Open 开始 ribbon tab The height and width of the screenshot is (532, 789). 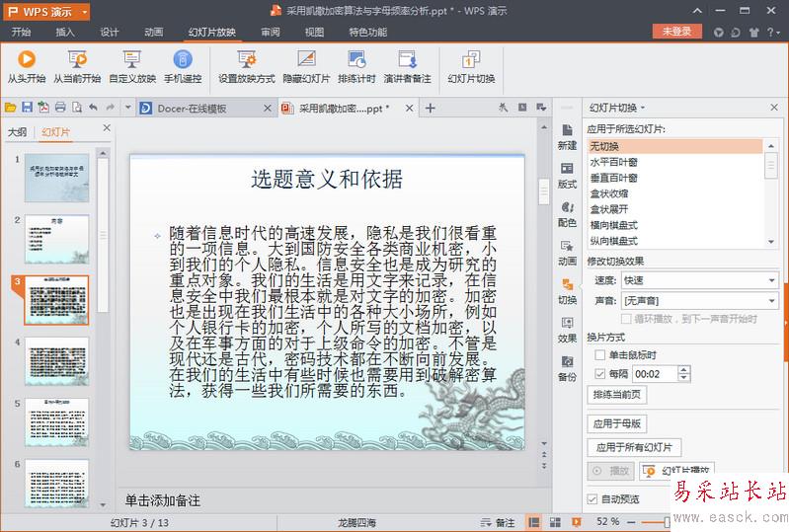(21, 33)
